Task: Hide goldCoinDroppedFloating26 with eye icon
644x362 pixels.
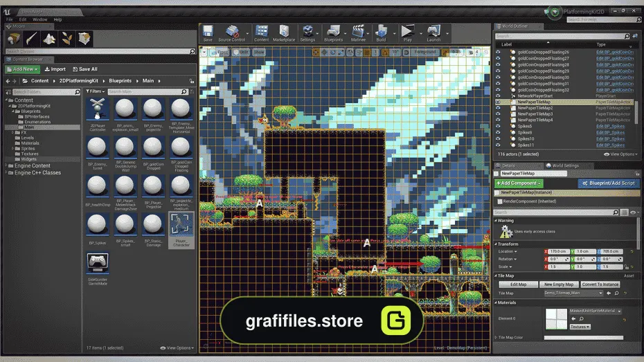Action: tap(498, 52)
